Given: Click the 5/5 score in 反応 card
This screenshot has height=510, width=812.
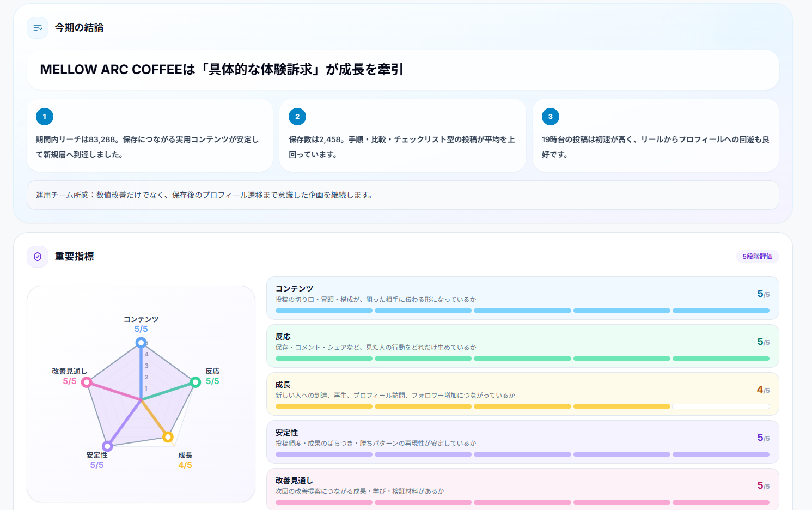Looking at the screenshot, I should (763, 342).
